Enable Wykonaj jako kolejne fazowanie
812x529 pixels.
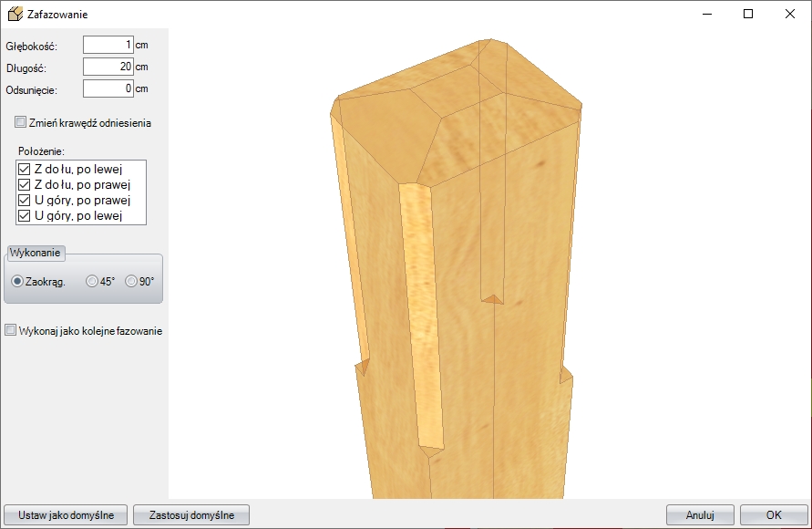pyautogui.click(x=11, y=331)
